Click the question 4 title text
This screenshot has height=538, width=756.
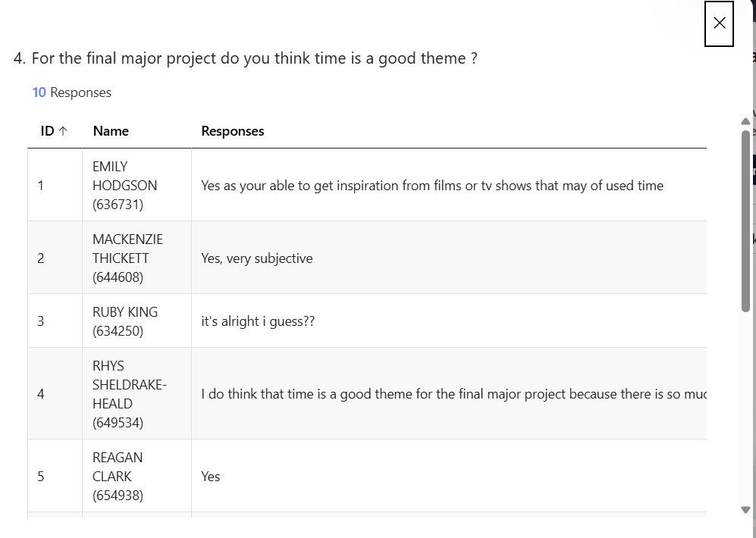(x=246, y=58)
